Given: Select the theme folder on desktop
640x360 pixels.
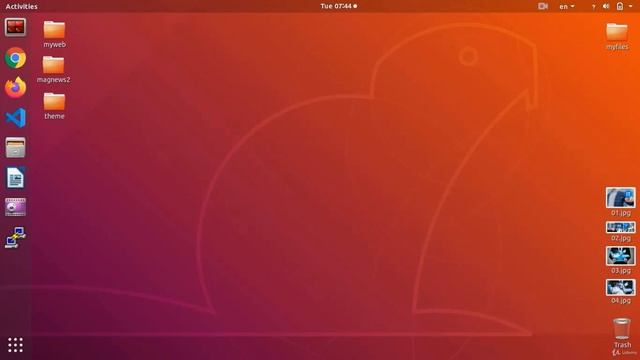Looking at the screenshot, I should coord(54,105).
